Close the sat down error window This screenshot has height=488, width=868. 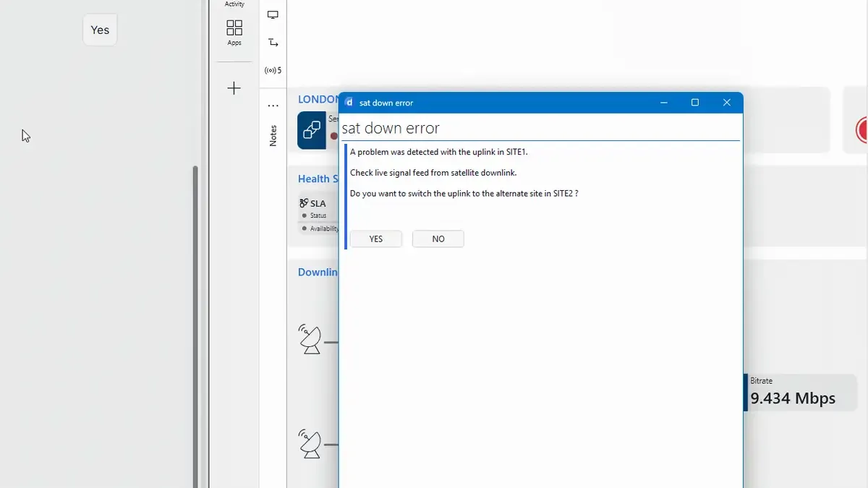(727, 103)
